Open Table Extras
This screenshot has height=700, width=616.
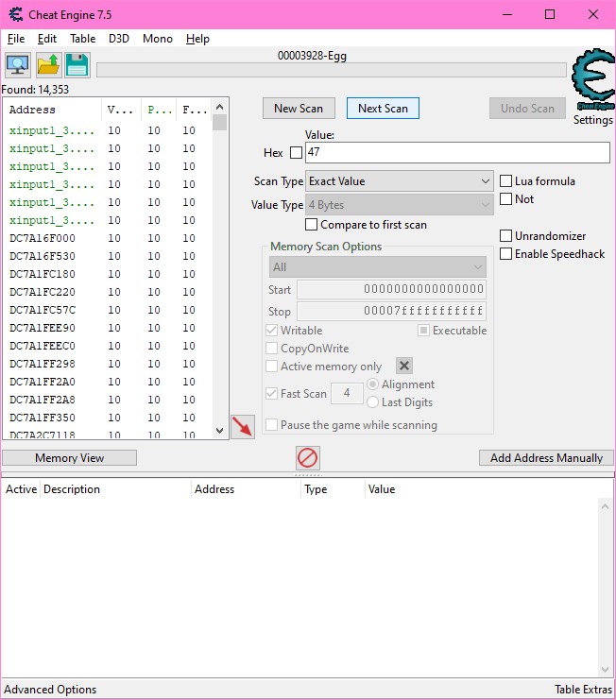(583, 690)
